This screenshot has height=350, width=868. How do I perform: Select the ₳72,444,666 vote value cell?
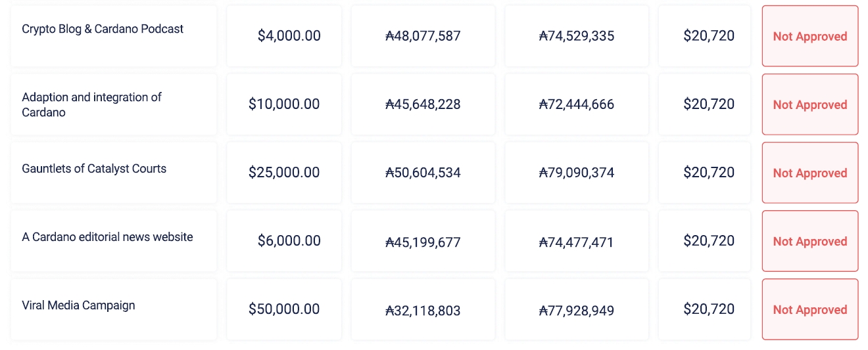click(576, 104)
